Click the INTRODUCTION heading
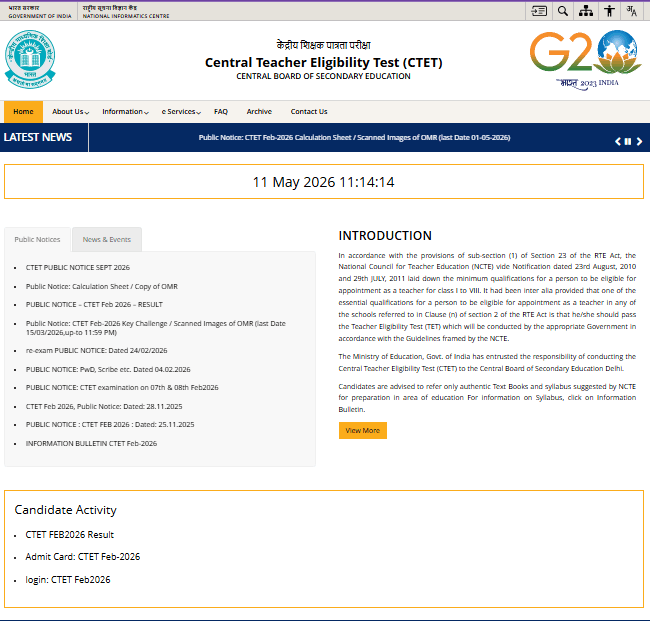The image size is (650, 621). (x=385, y=235)
